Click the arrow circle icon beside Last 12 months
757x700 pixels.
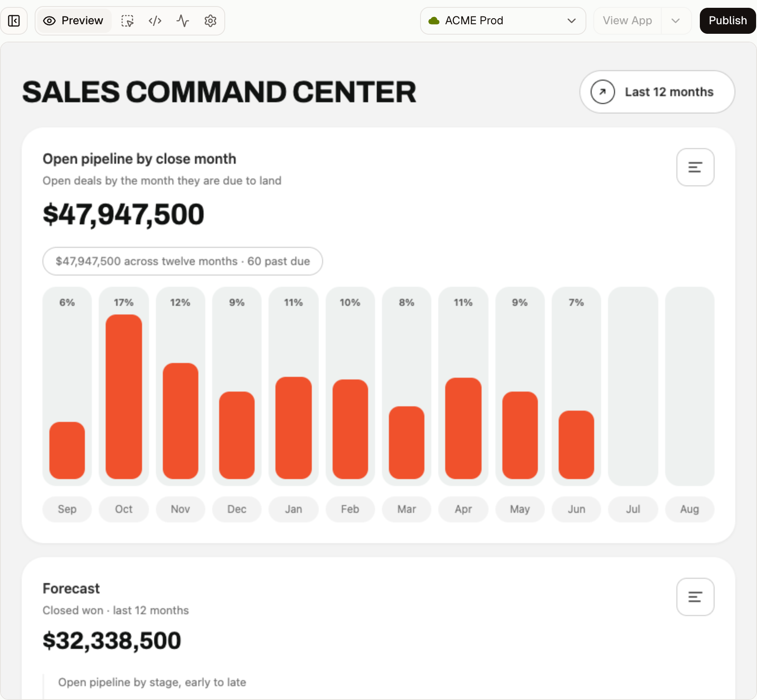[602, 92]
